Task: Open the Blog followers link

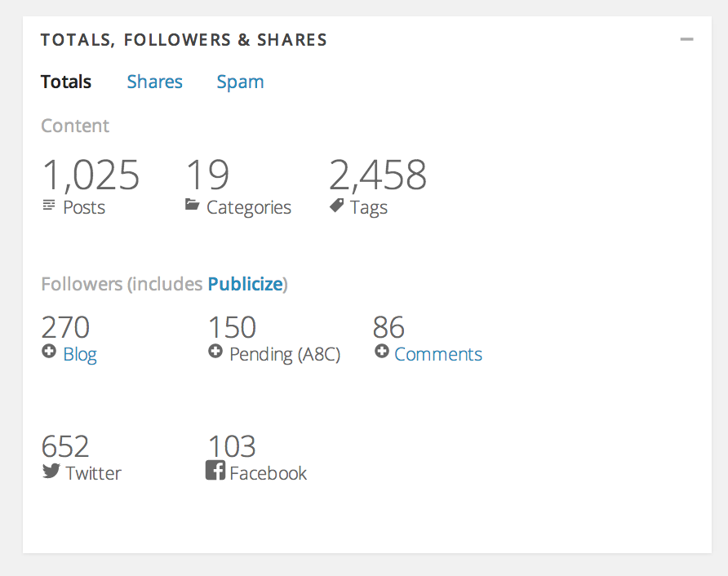Action: click(80, 354)
